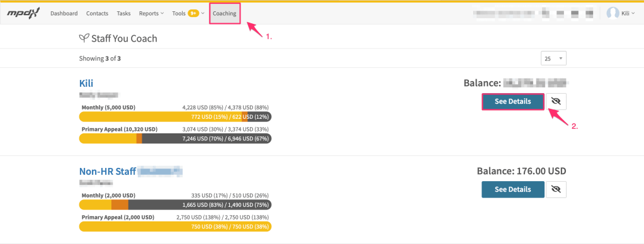Open the Coaching tab
This screenshot has width=644, height=244.
pos(225,14)
